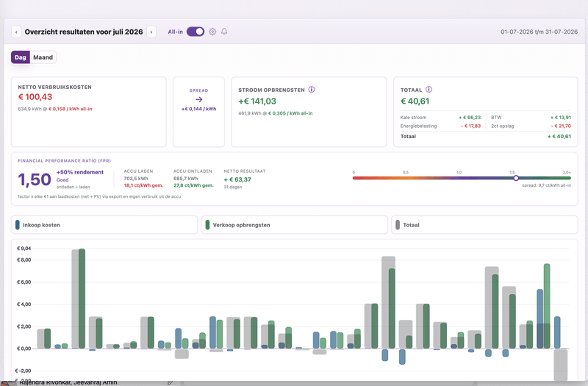Click the + € 63,37 netto resultaat value

point(237,179)
